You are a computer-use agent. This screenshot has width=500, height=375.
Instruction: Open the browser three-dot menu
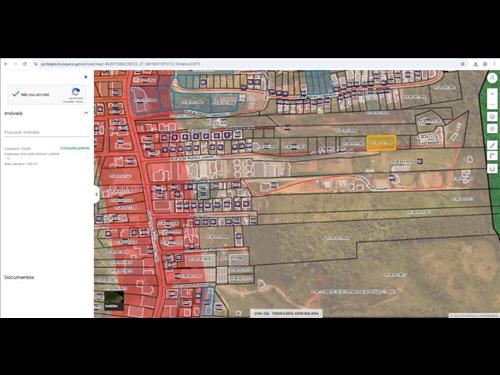click(x=495, y=64)
